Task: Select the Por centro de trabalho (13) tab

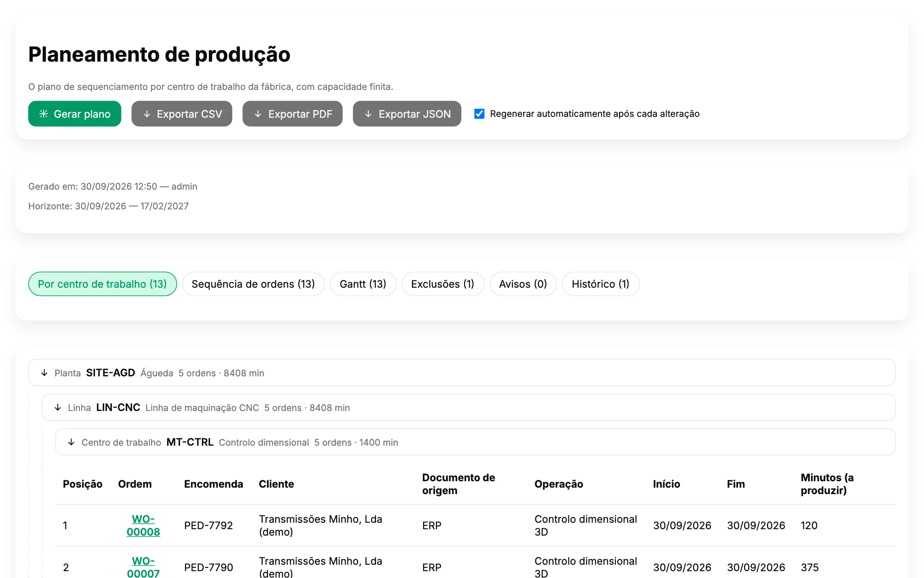Action: pos(103,284)
